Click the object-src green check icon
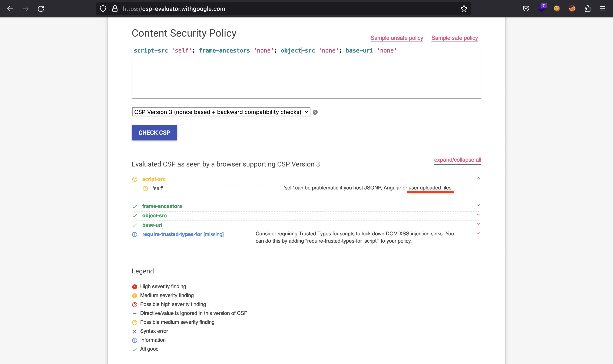Screen dimensions: 613x364 point(135,216)
